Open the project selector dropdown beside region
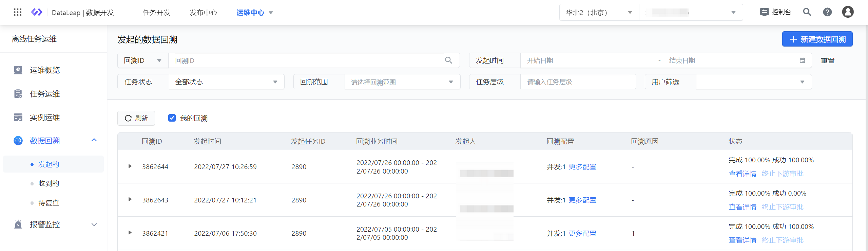 pos(691,13)
